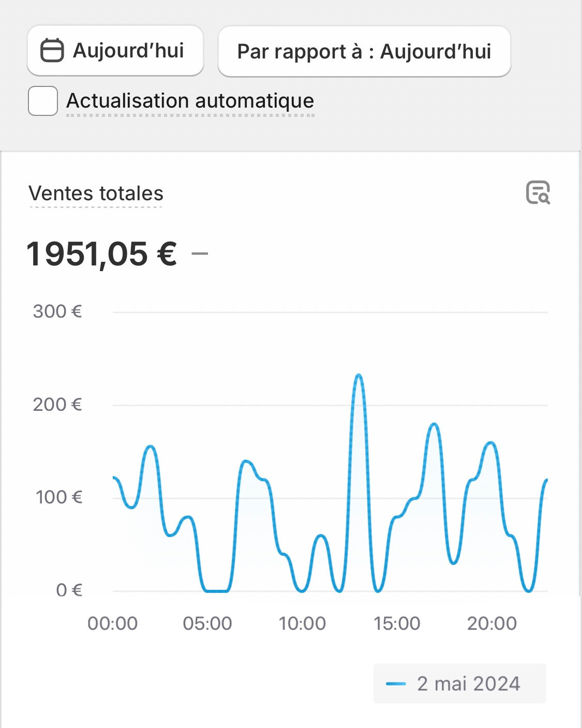Open the Par rapport à : Aujourd'hui comparison dropdown
The height and width of the screenshot is (728, 582).
(x=364, y=52)
